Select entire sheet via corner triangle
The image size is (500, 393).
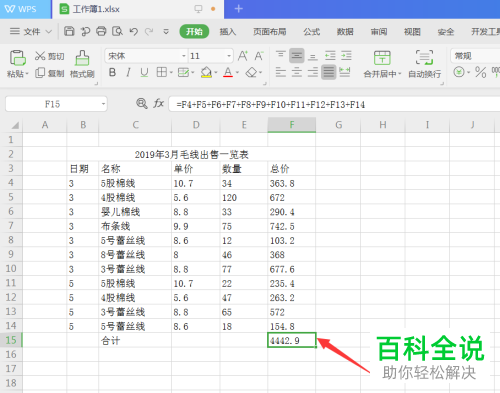click(14, 125)
